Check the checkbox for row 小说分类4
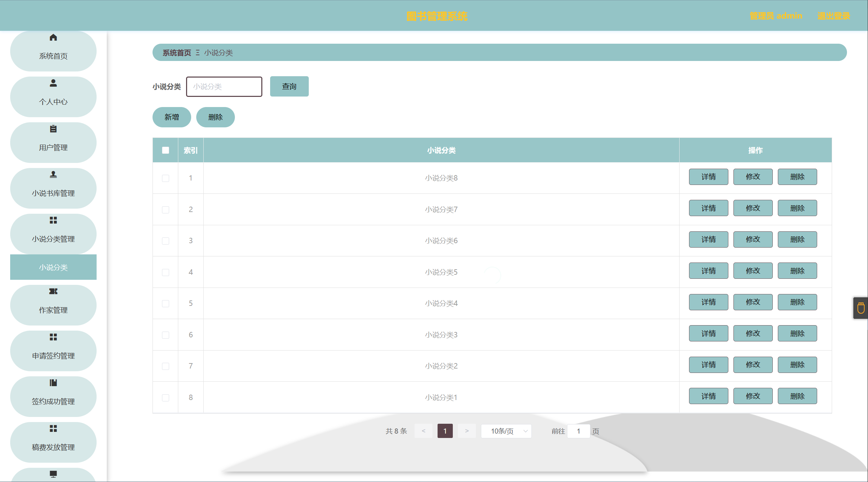This screenshot has height=482, width=868. click(165, 303)
